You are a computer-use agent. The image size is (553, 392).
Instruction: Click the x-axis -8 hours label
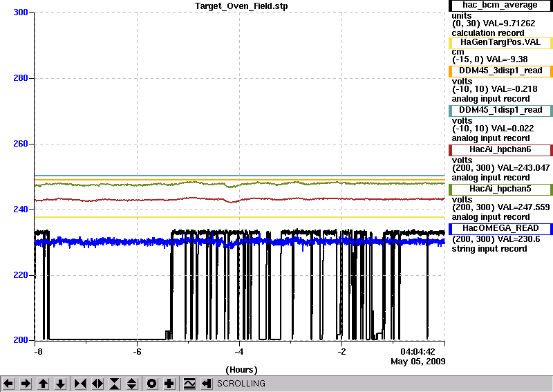pyautogui.click(x=38, y=352)
